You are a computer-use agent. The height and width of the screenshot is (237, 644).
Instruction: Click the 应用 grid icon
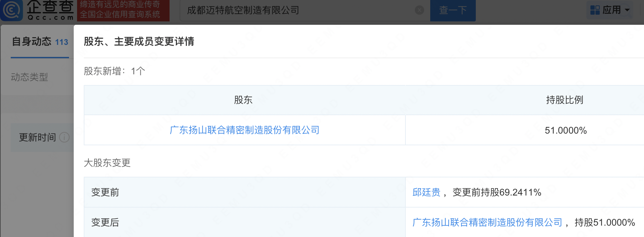pyautogui.click(x=595, y=10)
